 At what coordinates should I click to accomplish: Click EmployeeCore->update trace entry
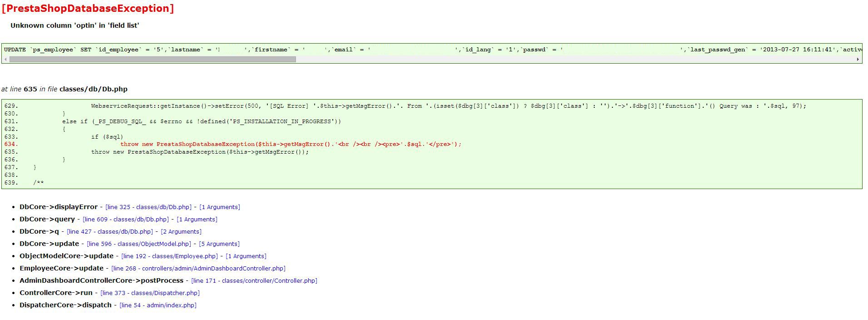pyautogui.click(x=61, y=268)
